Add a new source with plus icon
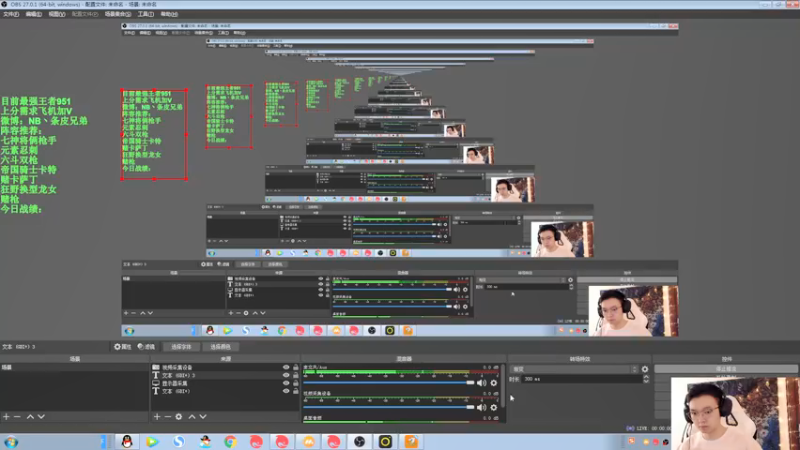The image size is (800, 450). [157, 417]
